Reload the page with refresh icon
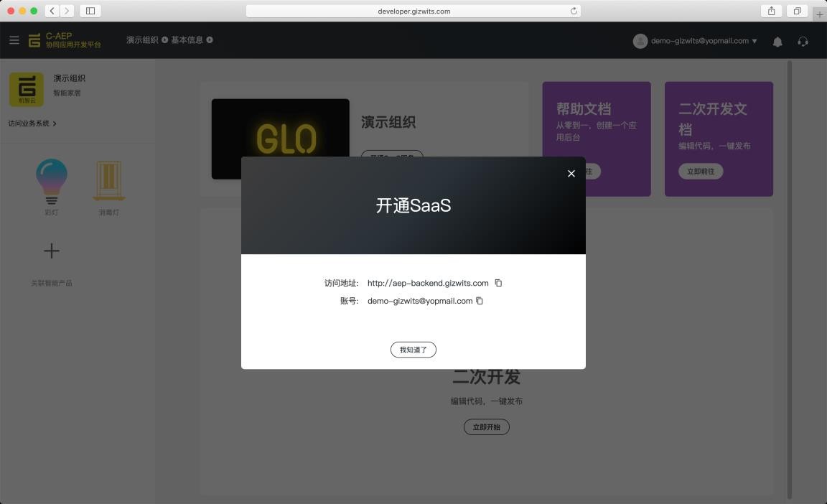Screen dimensions: 827x504 pos(573,11)
